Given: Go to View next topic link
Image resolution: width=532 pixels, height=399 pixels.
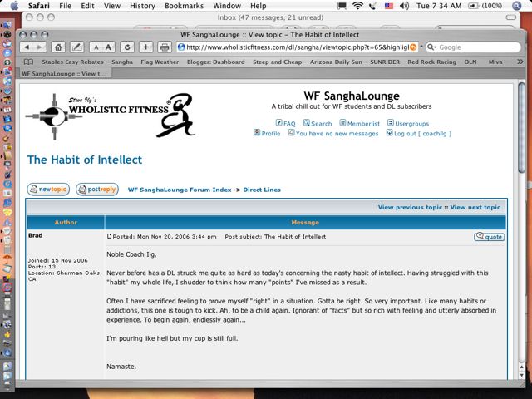Looking at the screenshot, I should 475,207.
